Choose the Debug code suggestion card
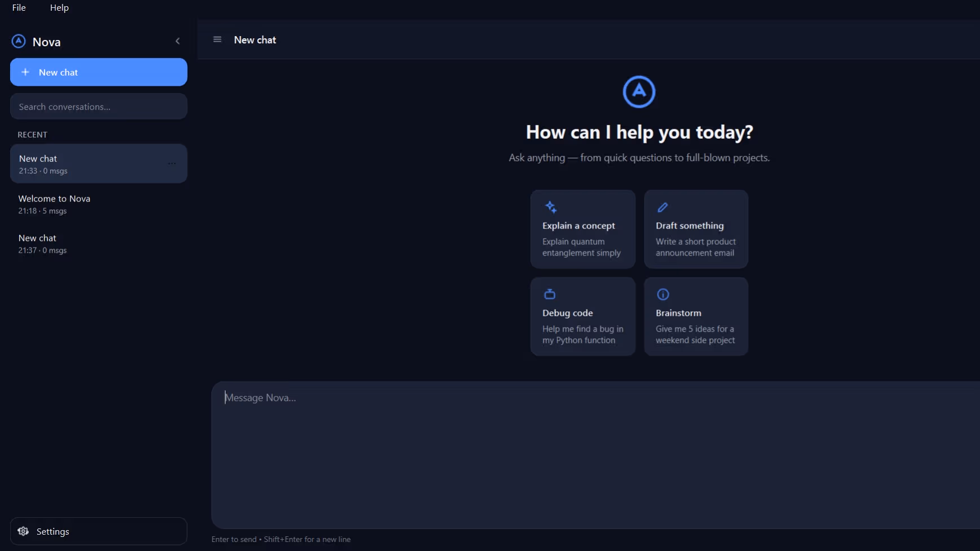 [x=583, y=316]
